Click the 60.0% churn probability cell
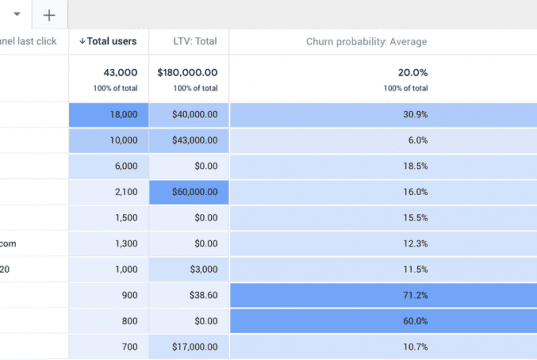Viewport: 537px width, 360px height. point(383,321)
